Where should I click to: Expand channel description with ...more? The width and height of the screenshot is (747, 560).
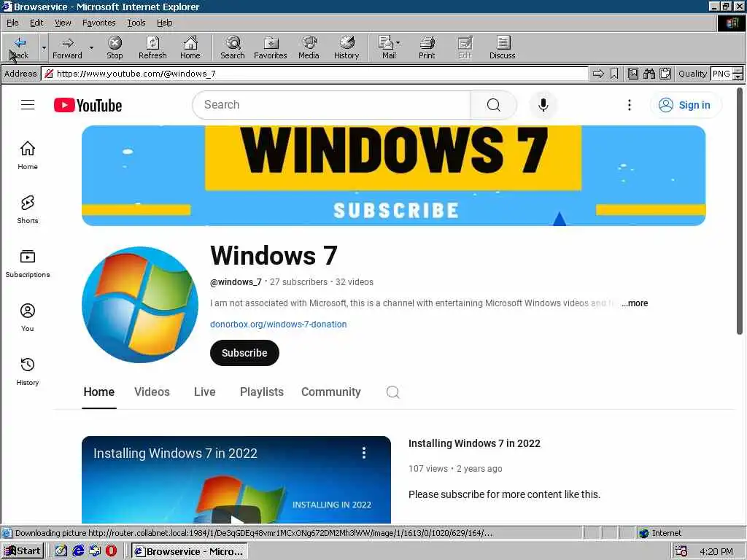click(635, 303)
